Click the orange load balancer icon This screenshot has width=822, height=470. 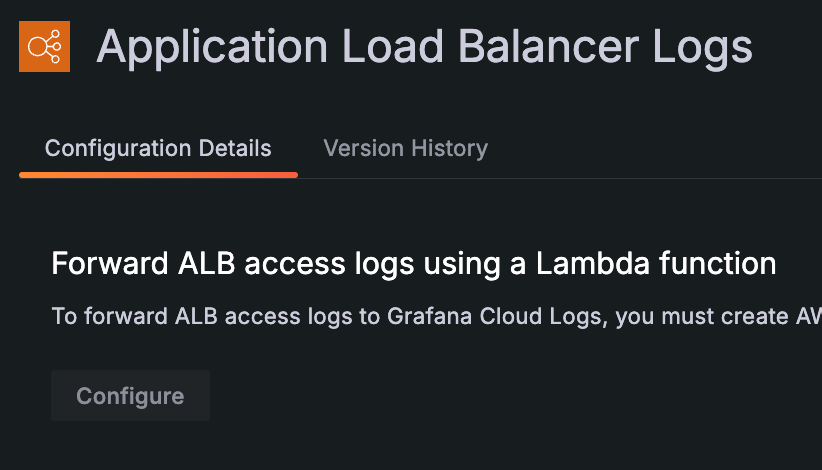coord(45,46)
